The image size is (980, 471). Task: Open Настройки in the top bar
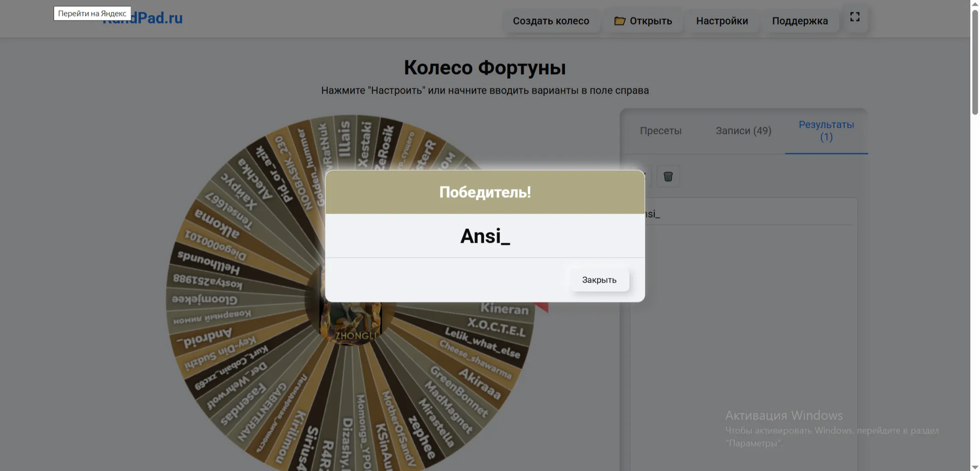722,21
